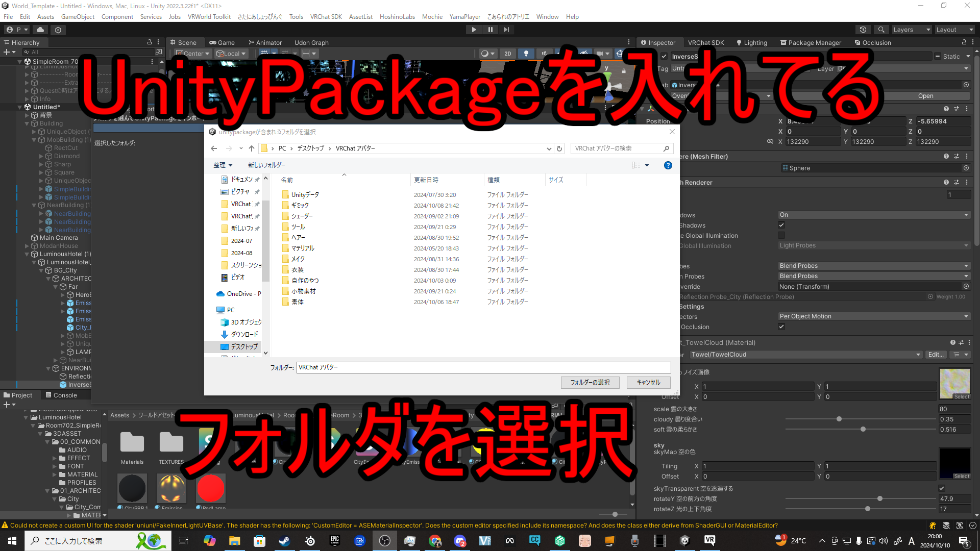Adjust the soft 雲の柔らかさ slider
The image size is (980, 551).
coord(862,429)
